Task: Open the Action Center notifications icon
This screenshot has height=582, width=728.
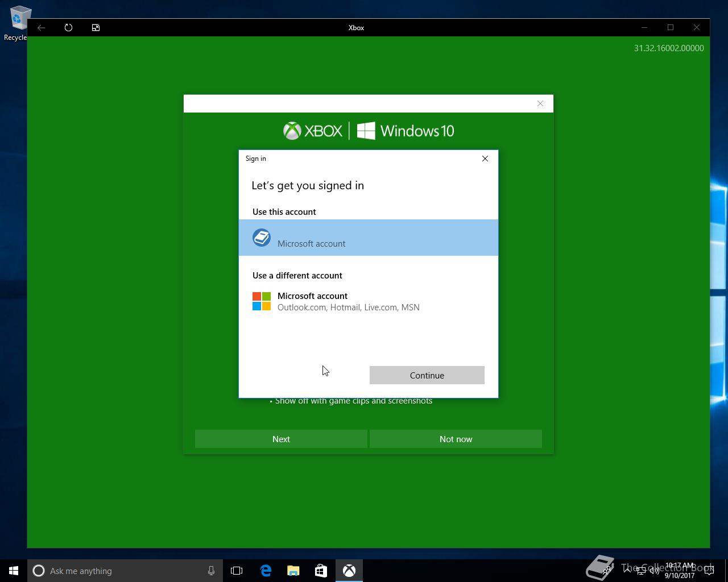Action: pyautogui.click(x=709, y=571)
